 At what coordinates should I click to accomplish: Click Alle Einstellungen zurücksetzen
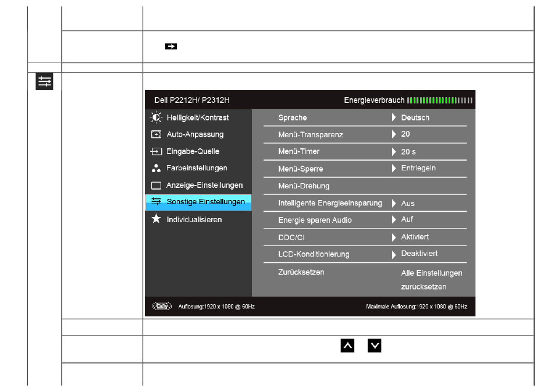[x=432, y=280]
